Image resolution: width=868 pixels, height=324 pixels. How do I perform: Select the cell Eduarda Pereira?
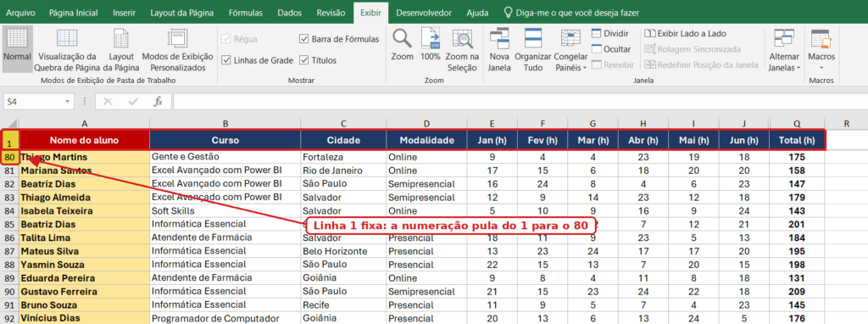pos(84,278)
